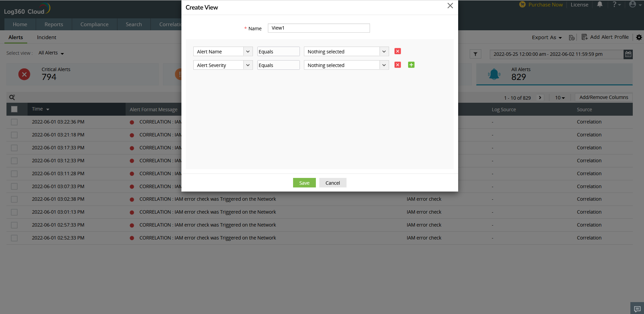Click the Add Alert Profile icon

coord(584,37)
